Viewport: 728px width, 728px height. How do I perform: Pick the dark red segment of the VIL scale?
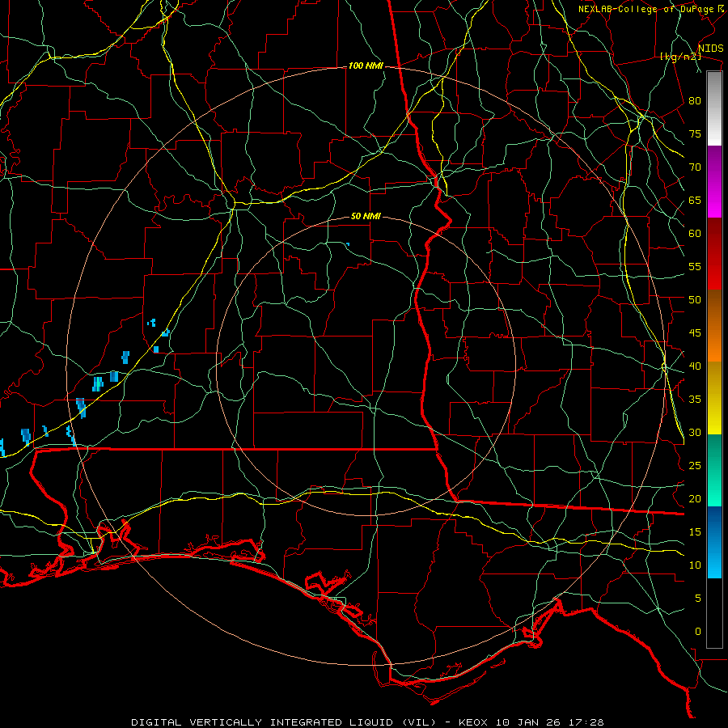click(x=714, y=254)
